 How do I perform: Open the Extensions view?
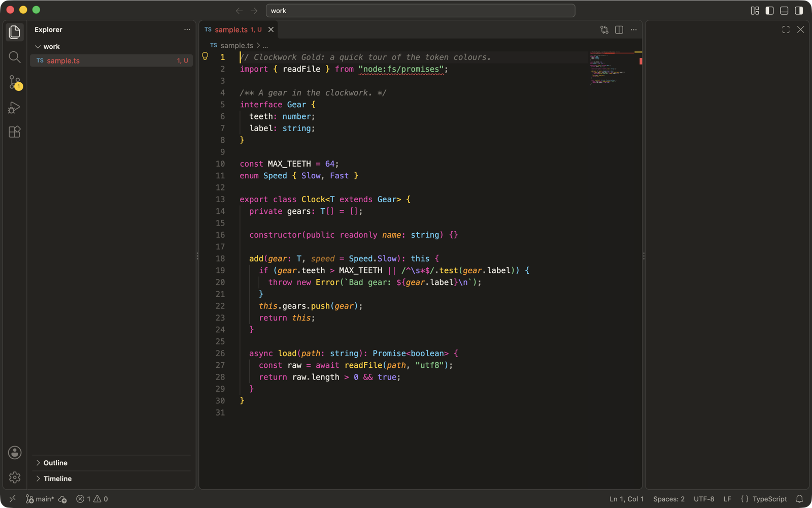click(x=15, y=132)
